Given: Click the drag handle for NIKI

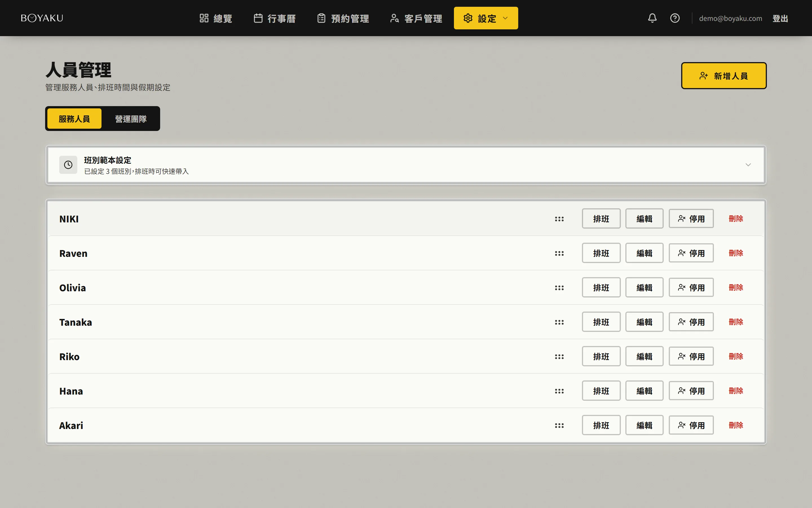Looking at the screenshot, I should pyautogui.click(x=559, y=219).
